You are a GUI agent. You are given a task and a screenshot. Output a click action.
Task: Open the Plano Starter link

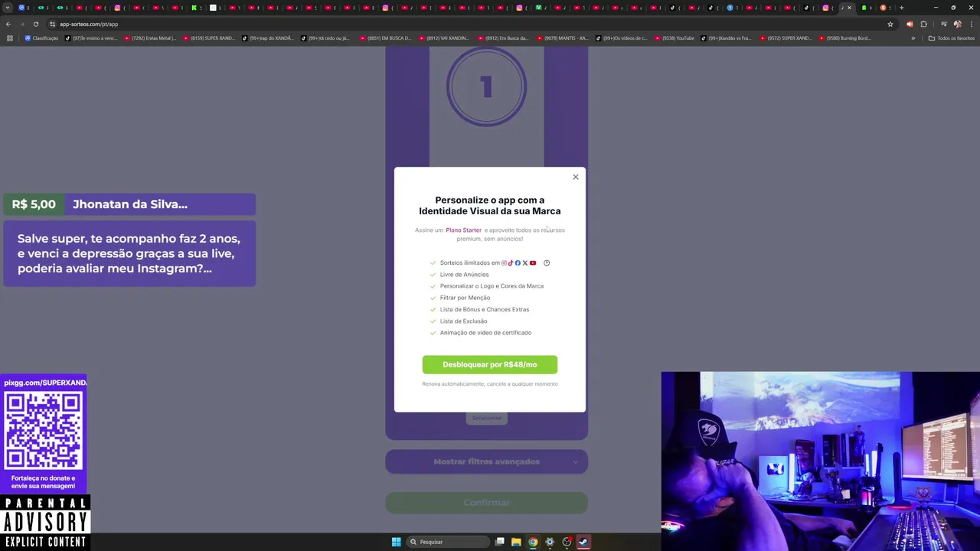click(464, 230)
